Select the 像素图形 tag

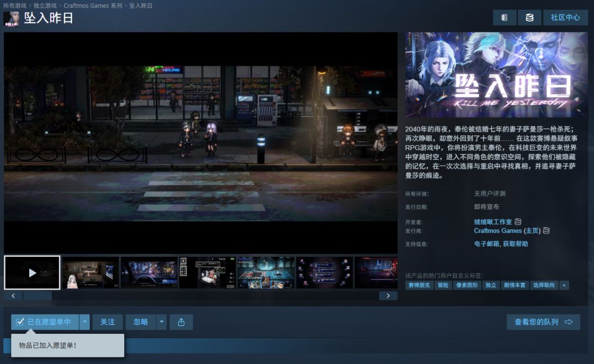pos(467,285)
